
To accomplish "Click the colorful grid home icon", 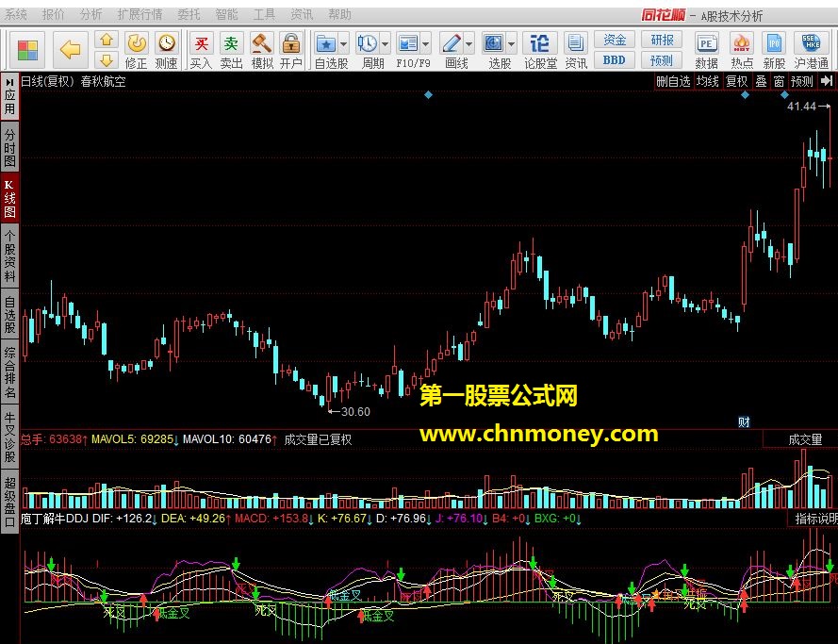I will point(27,50).
